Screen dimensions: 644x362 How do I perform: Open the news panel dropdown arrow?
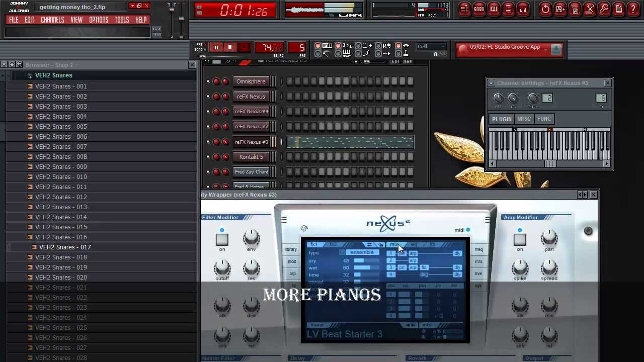(545, 49)
